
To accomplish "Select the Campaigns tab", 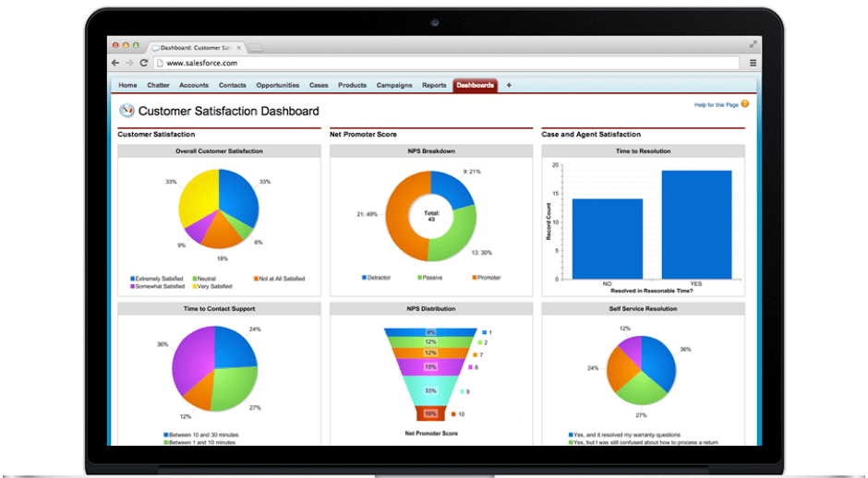I will click(394, 85).
